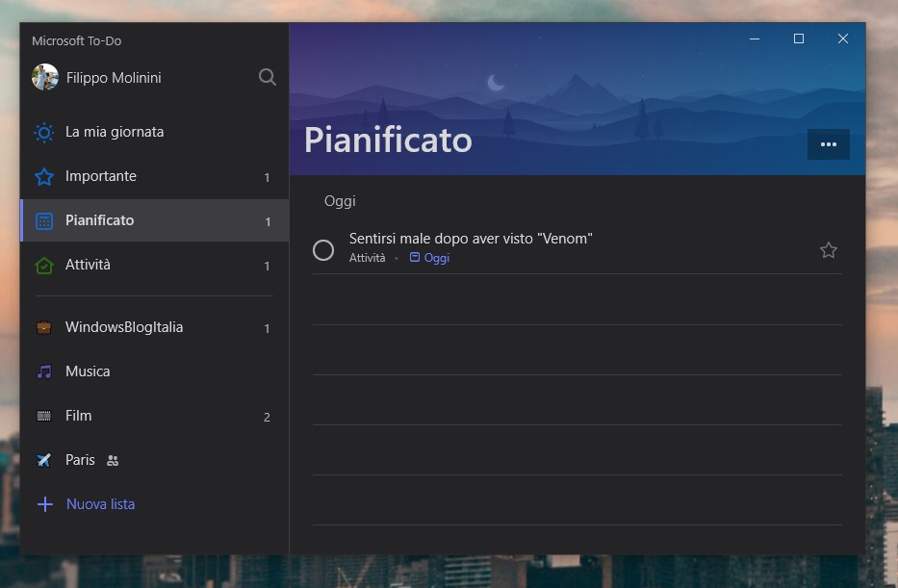Viewport: 898px width, 588px height.
Task: Click the account name Filippo Molinini
Action: point(114,77)
